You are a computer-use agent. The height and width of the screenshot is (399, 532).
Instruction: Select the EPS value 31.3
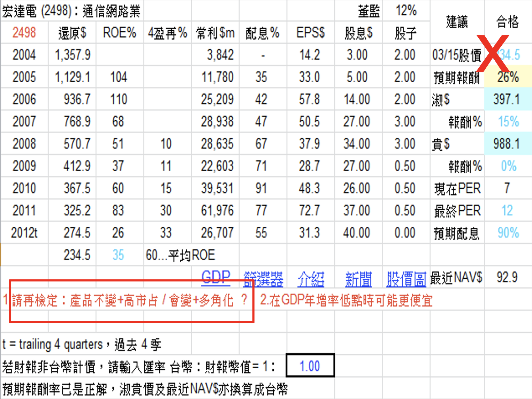(x=310, y=233)
